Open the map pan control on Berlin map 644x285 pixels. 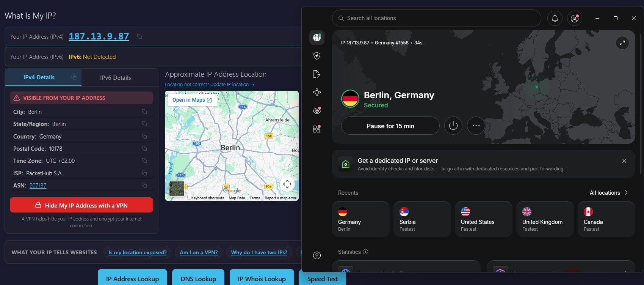[287, 184]
